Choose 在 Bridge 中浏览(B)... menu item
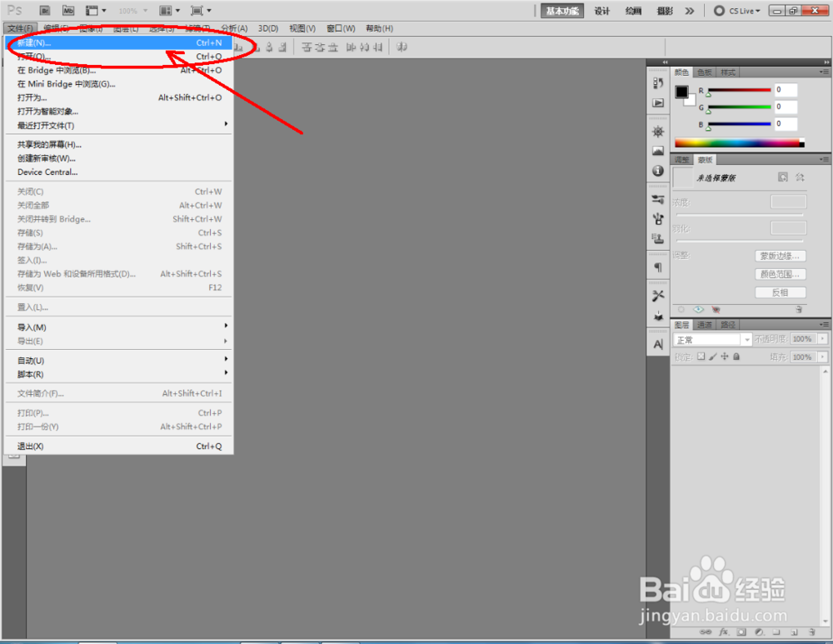 coord(118,70)
